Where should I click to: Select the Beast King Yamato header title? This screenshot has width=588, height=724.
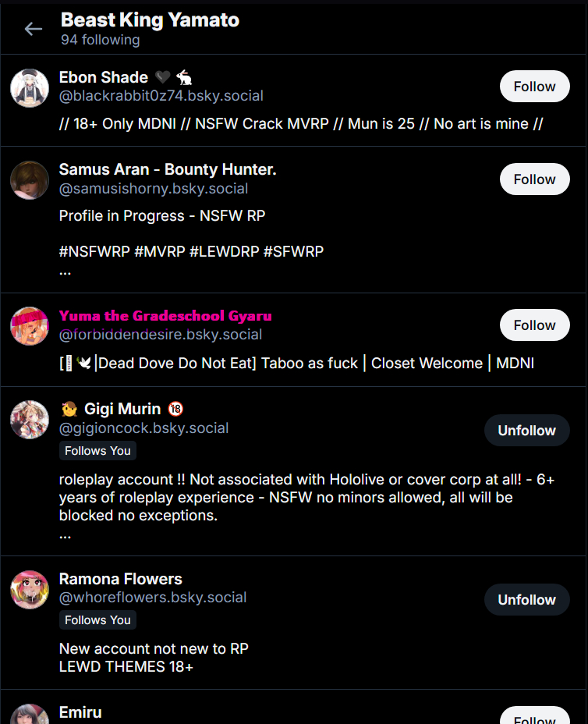(150, 20)
